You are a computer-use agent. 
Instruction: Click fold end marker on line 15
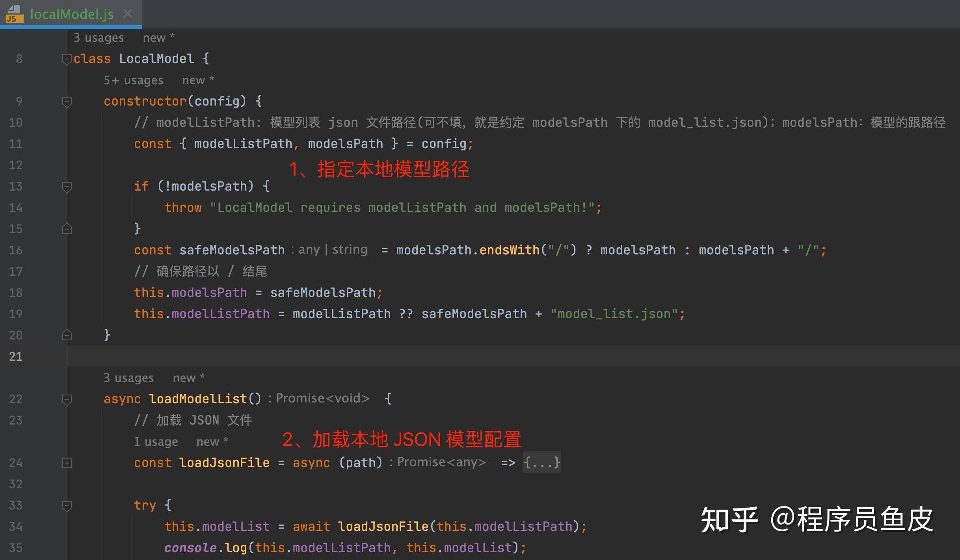click(67, 229)
